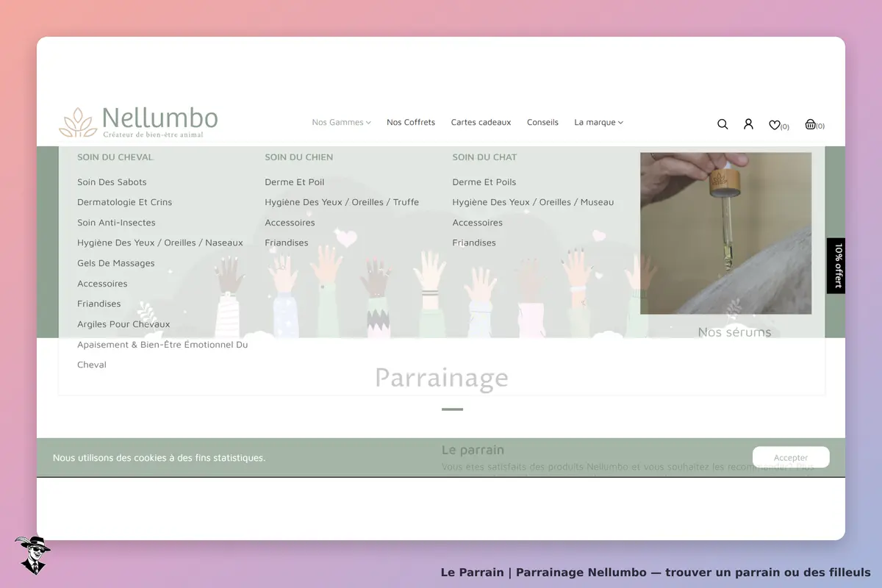
Task: Open the user account icon
Action: tap(748, 124)
